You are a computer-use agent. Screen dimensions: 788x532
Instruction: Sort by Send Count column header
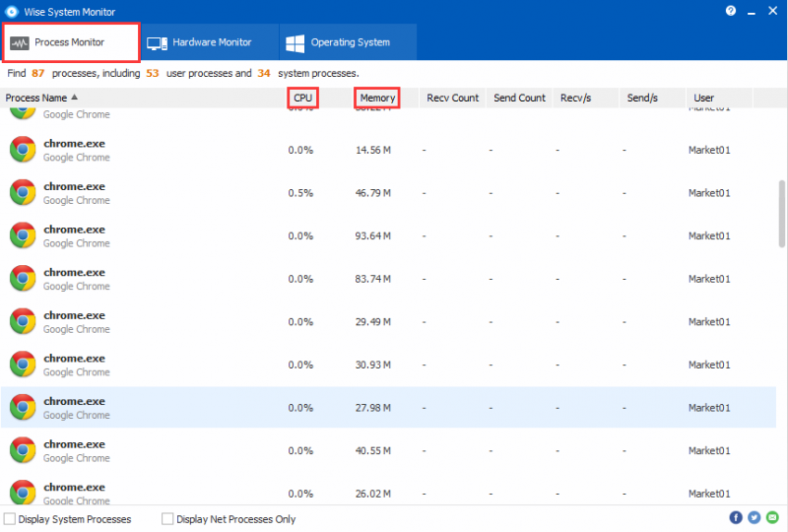pyautogui.click(x=519, y=99)
